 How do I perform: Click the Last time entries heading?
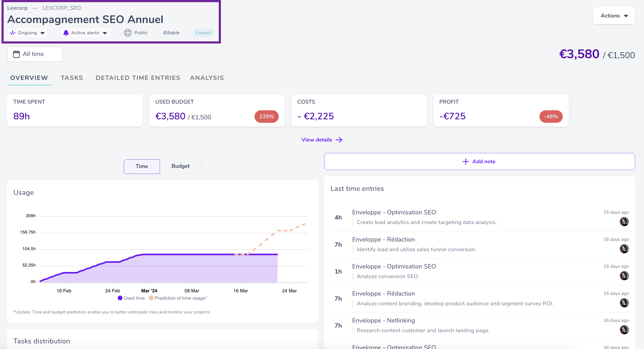pos(357,189)
